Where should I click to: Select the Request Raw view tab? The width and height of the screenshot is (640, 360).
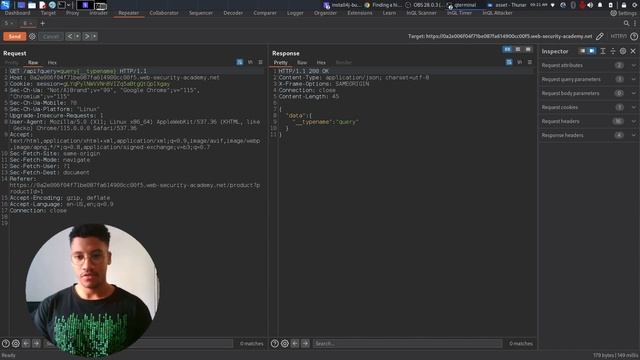tap(33, 62)
